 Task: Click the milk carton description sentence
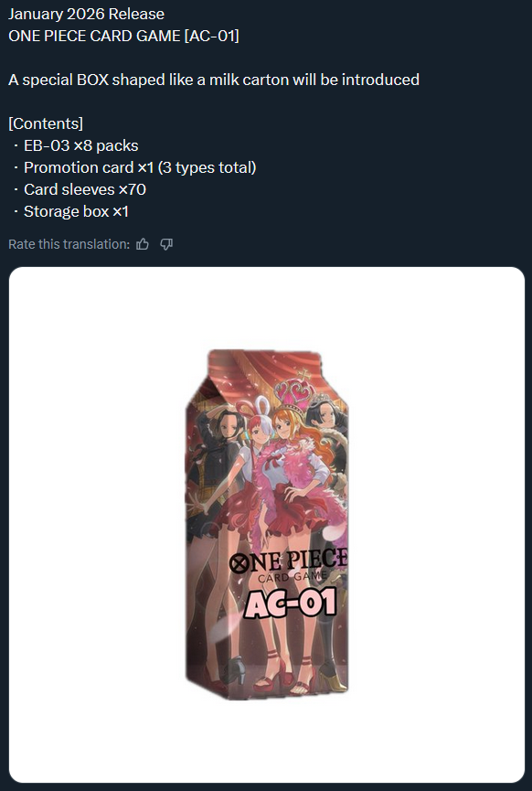[214, 80]
